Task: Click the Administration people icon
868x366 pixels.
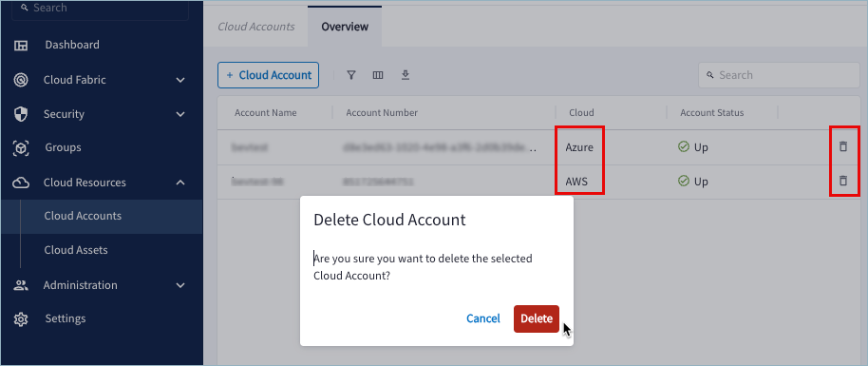Action: pyautogui.click(x=21, y=285)
